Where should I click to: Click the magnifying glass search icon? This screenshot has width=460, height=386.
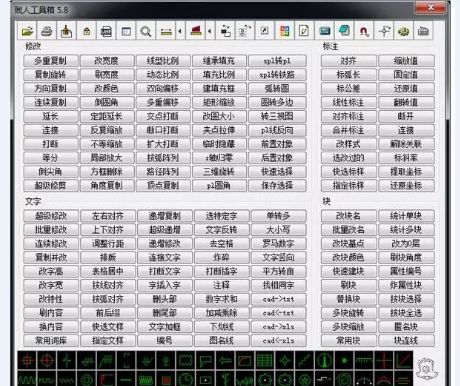(146, 31)
